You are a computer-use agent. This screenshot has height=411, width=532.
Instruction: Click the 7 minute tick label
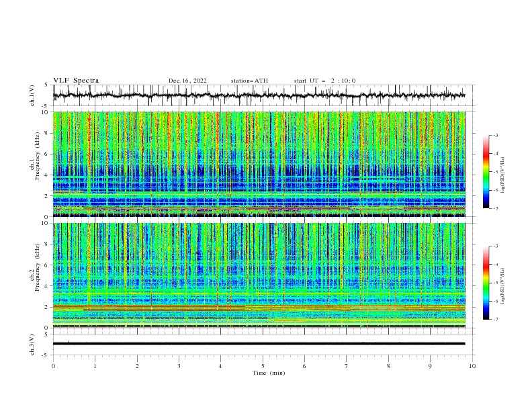pyautogui.click(x=347, y=366)
